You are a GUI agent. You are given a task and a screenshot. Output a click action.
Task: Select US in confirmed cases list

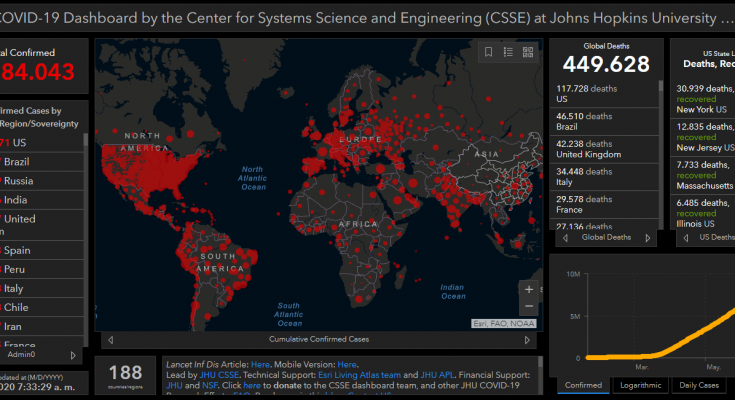42,143
